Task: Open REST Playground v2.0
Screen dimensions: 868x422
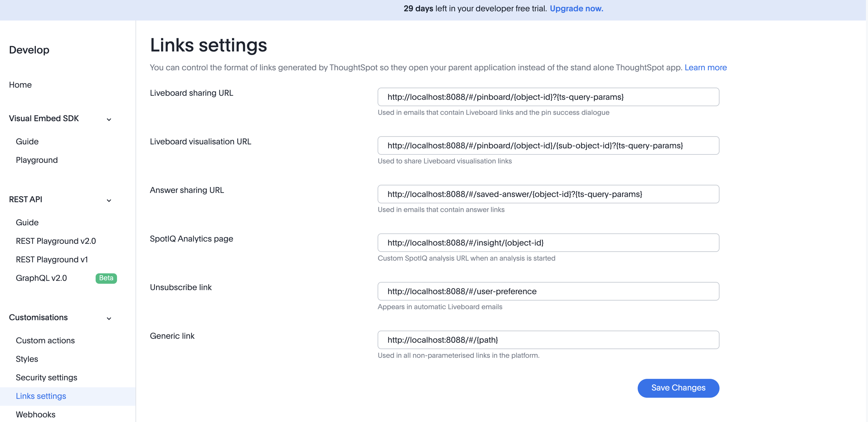Action: pos(56,241)
